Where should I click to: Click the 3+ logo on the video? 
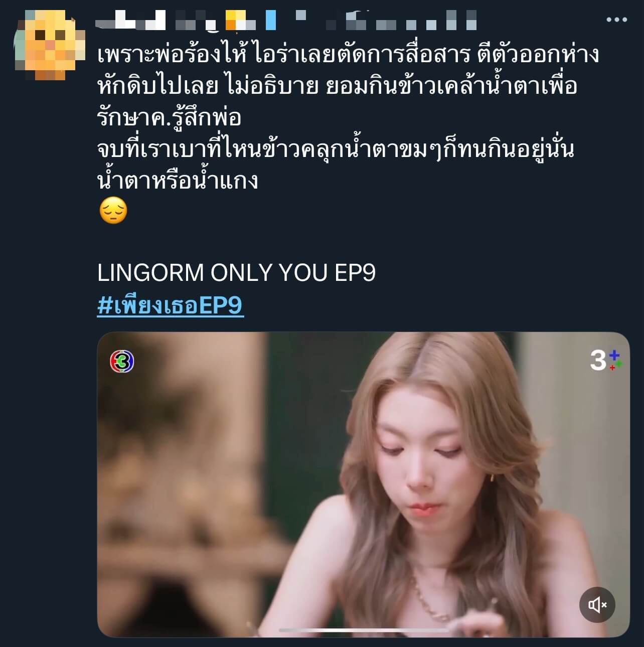(x=605, y=360)
